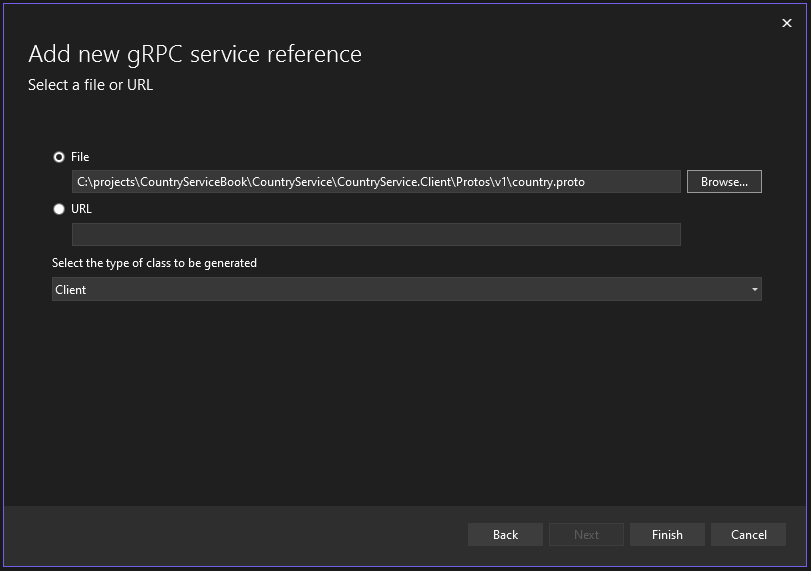
Task: Click the "File" option label text
Action: [80, 157]
